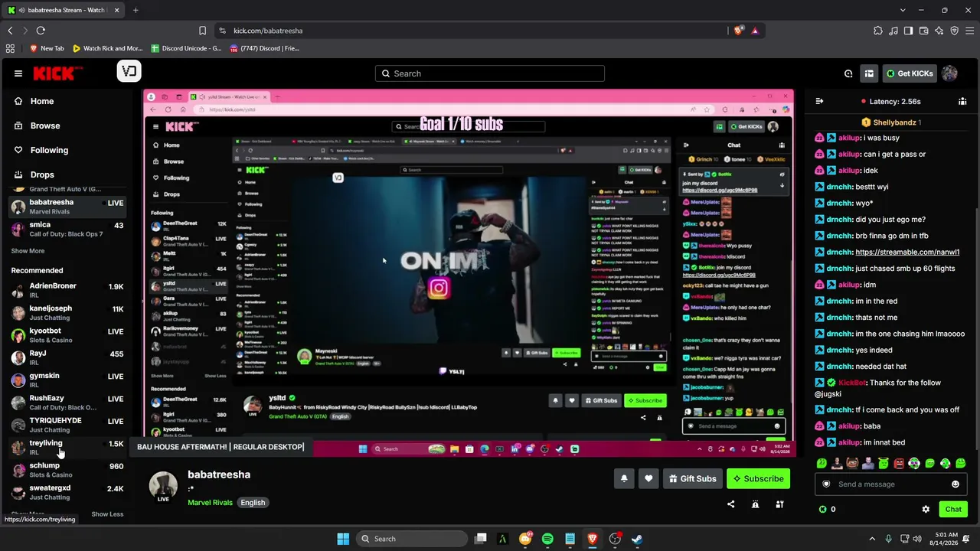Collapse the chat panel arrow icon
The image size is (980, 551).
[819, 101]
